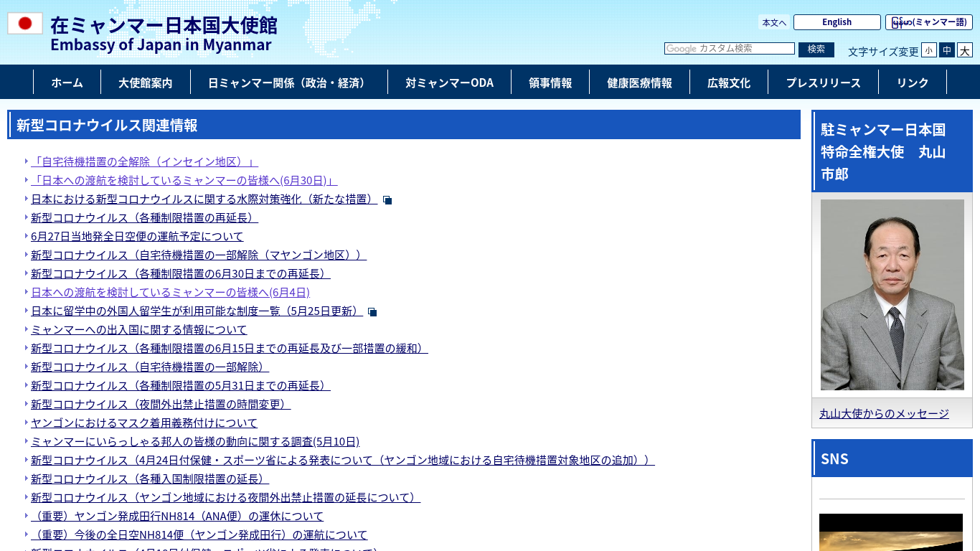This screenshot has width=980, height=551.
Task: Open ヤンゴンにおけるマスク着用義務付け link
Action: pyautogui.click(x=144, y=423)
